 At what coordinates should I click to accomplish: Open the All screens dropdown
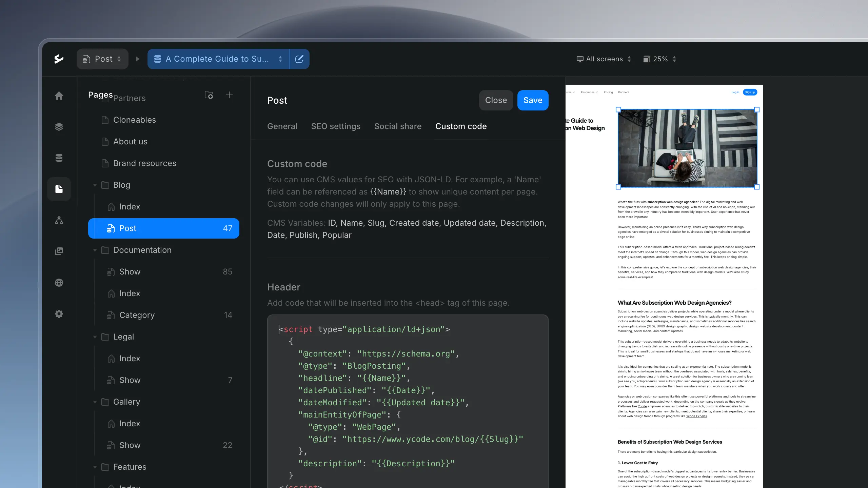click(604, 59)
